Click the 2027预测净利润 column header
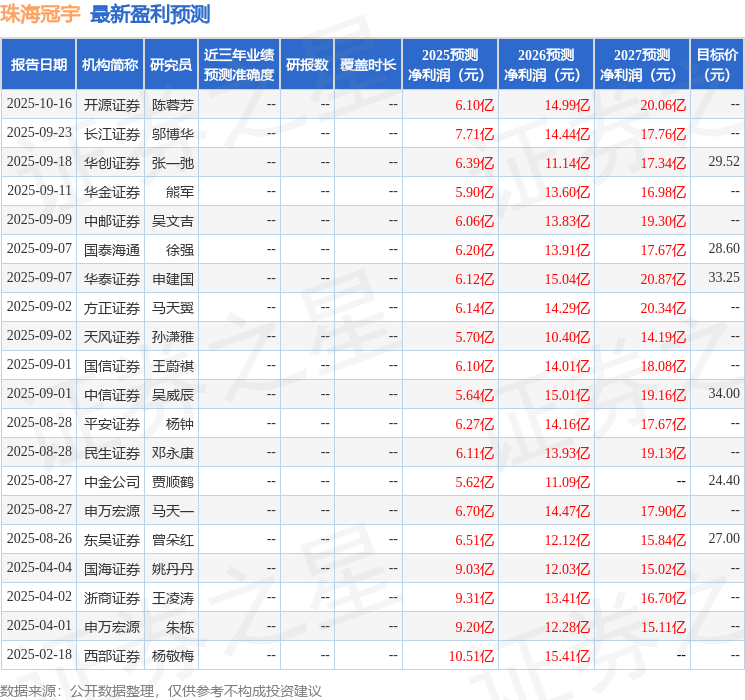The image size is (745, 700). 642,65
